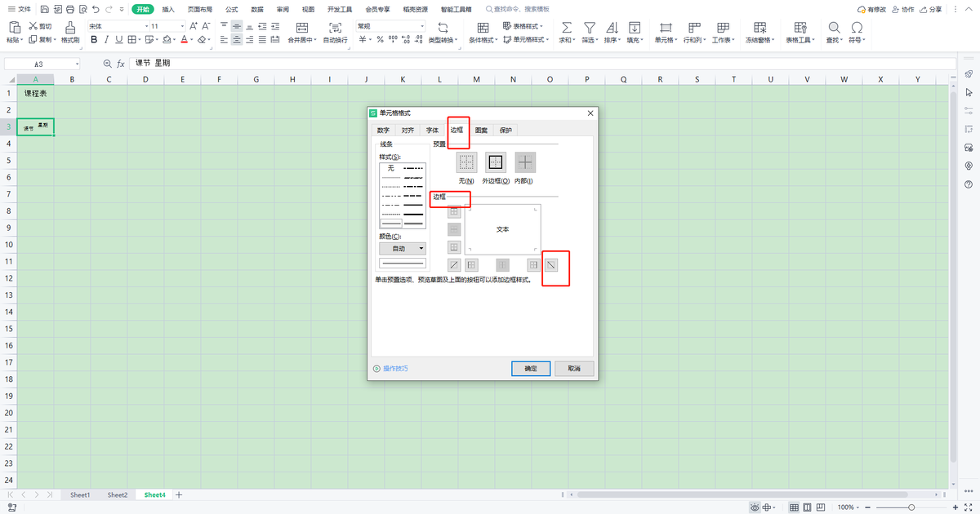The width and height of the screenshot is (980, 514).
Task: Open the 插入 ribbon tab
Action: pos(168,9)
